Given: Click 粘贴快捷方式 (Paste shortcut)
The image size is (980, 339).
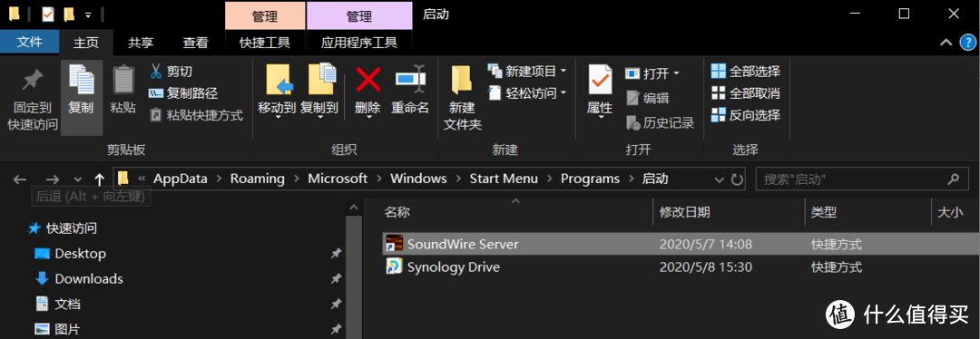Looking at the screenshot, I should pyautogui.click(x=196, y=115).
